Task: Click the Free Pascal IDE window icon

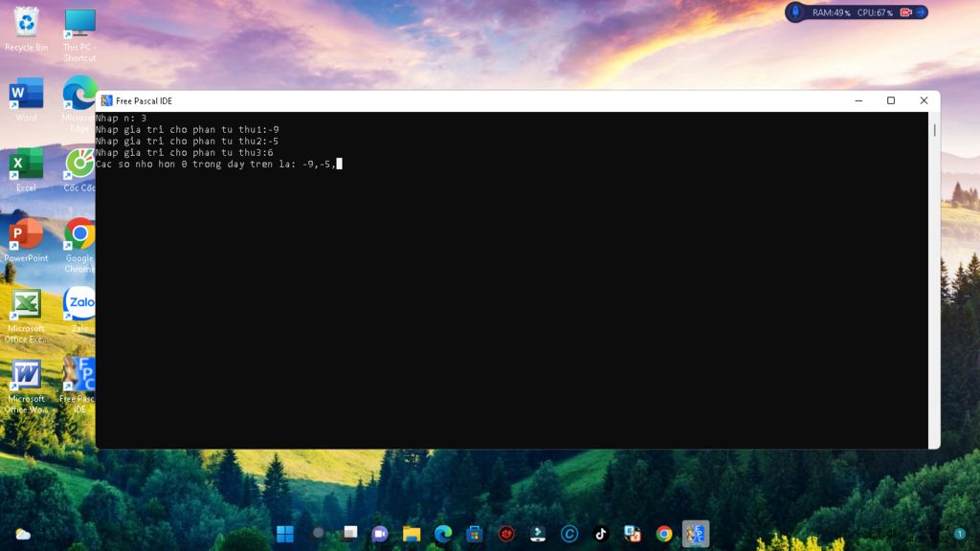Action: click(106, 100)
